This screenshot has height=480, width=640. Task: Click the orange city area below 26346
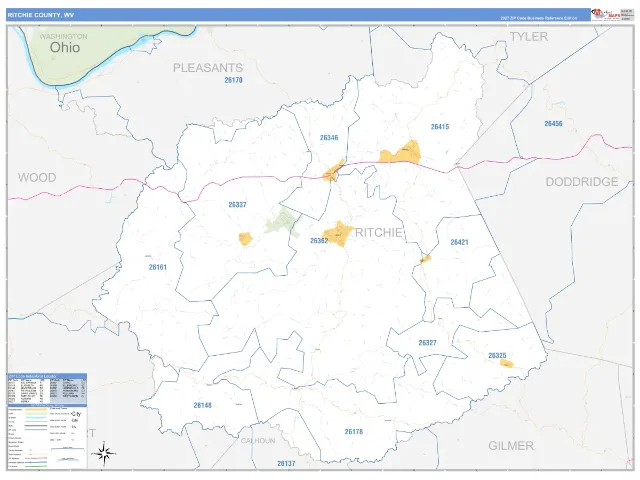click(333, 171)
